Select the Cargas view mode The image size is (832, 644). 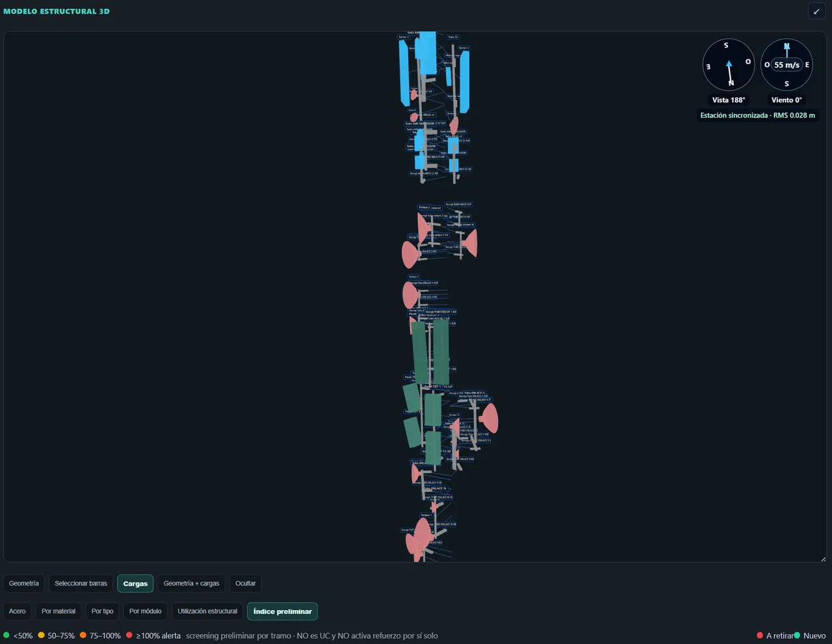(135, 584)
